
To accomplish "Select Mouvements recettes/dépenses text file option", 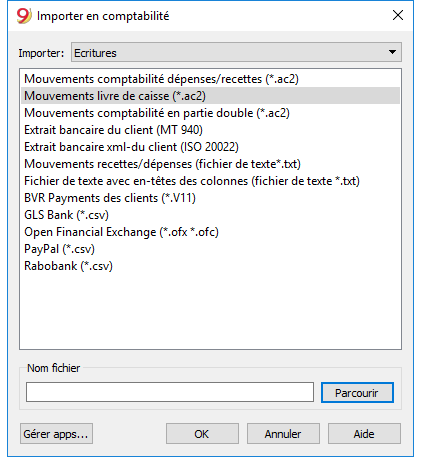I will tap(210, 164).
